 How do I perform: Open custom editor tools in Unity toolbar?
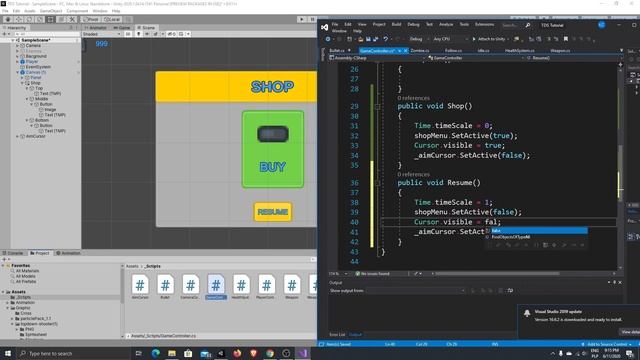click(72, 19)
